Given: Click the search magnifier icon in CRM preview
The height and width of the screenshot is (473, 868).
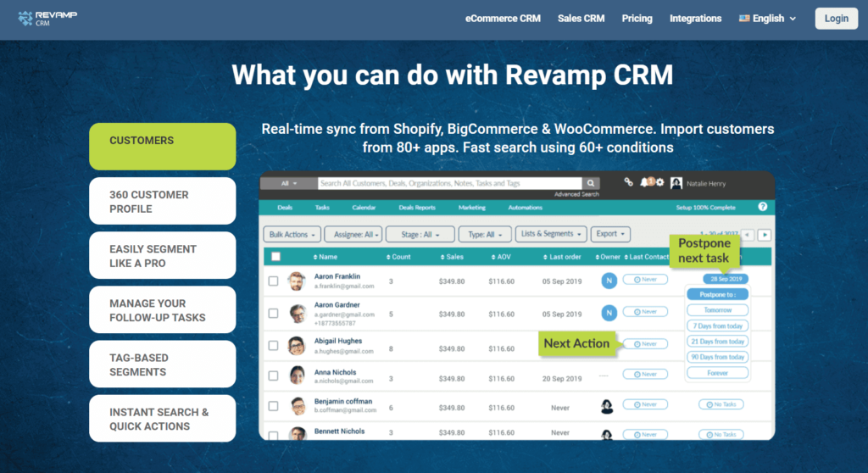Looking at the screenshot, I should 591,183.
